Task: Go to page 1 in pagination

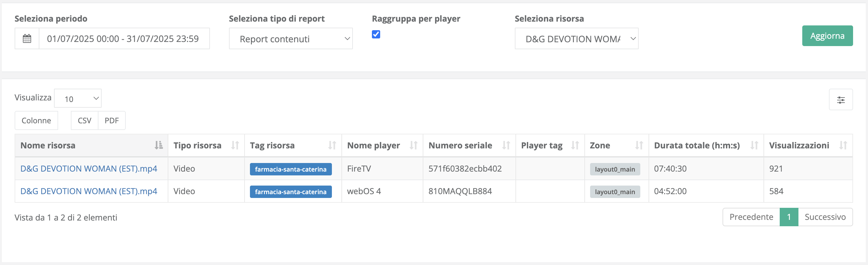Action: pyautogui.click(x=789, y=217)
